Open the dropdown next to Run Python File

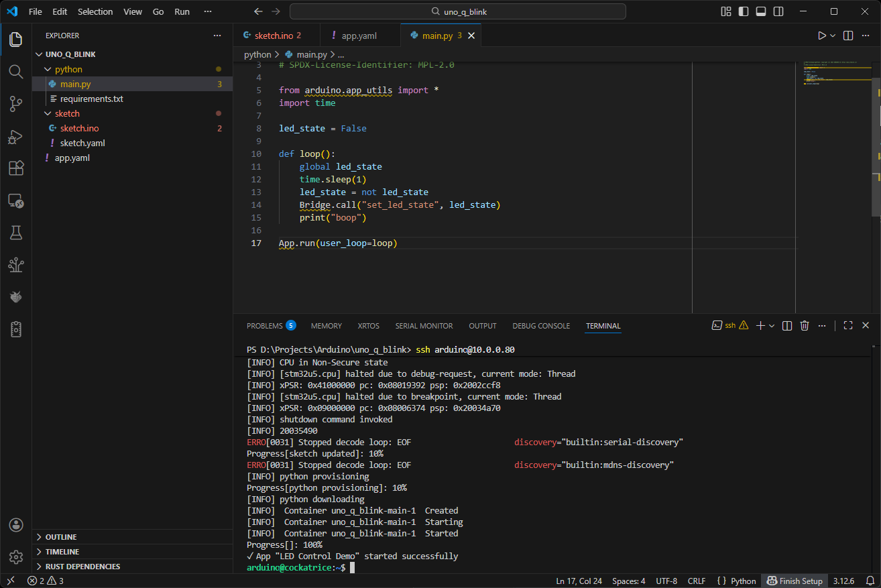pos(833,36)
